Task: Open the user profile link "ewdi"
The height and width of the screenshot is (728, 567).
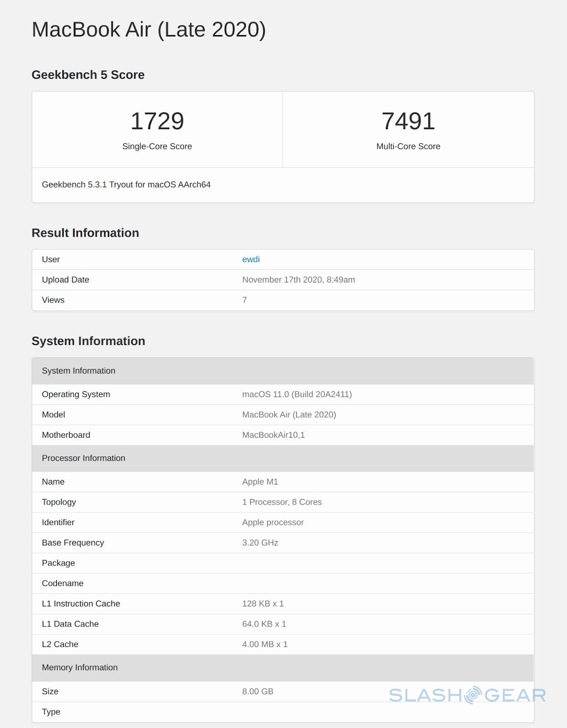Action: (251, 259)
